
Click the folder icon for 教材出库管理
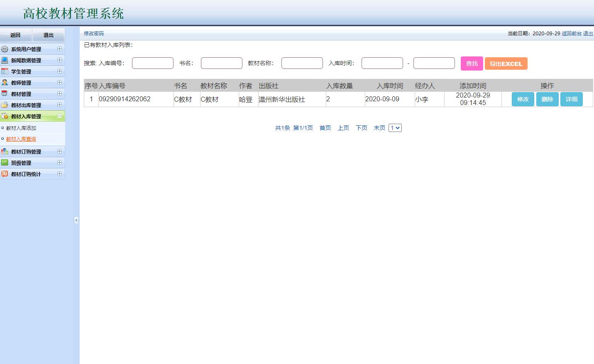(x=5, y=105)
